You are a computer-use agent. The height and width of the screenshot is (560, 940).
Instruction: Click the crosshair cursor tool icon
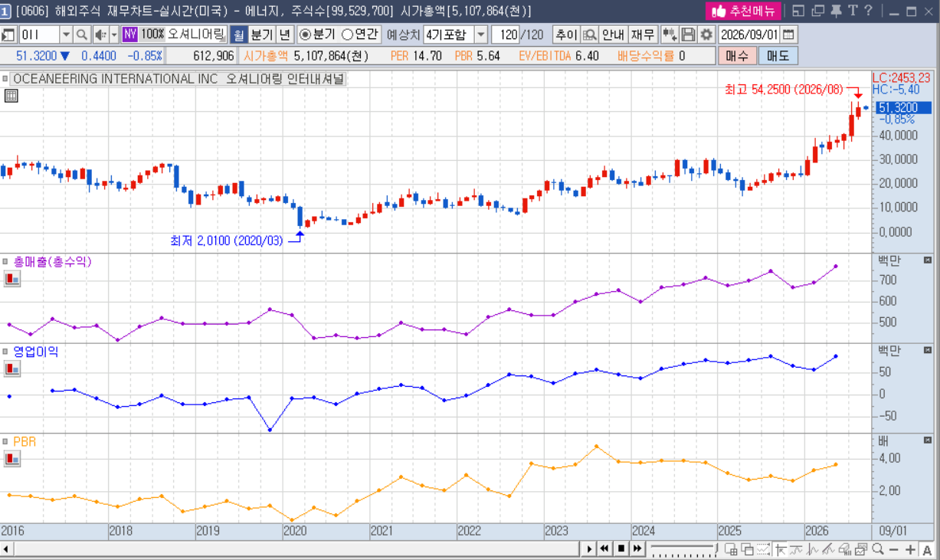pos(781,549)
